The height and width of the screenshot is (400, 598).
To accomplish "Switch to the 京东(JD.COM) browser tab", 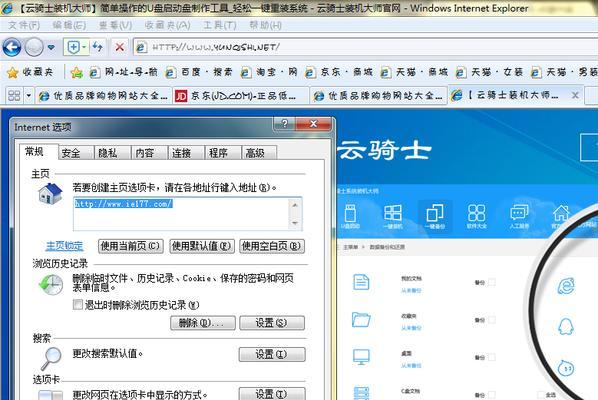I will coord(240,95).
